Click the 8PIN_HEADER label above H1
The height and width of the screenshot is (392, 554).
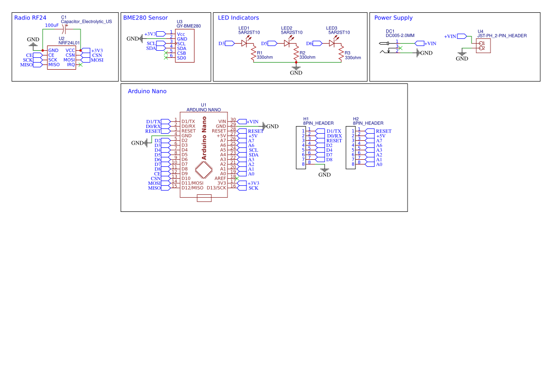point(318,123)
